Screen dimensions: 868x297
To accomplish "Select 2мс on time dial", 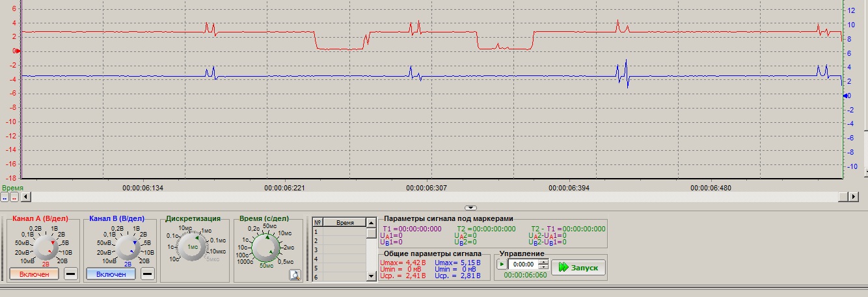I will (290, 247).
